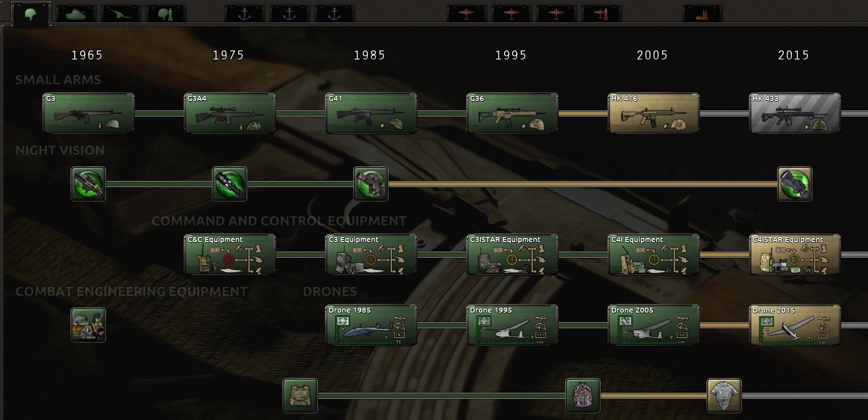Switch to the artillery research tab

(x=121, y=14)
